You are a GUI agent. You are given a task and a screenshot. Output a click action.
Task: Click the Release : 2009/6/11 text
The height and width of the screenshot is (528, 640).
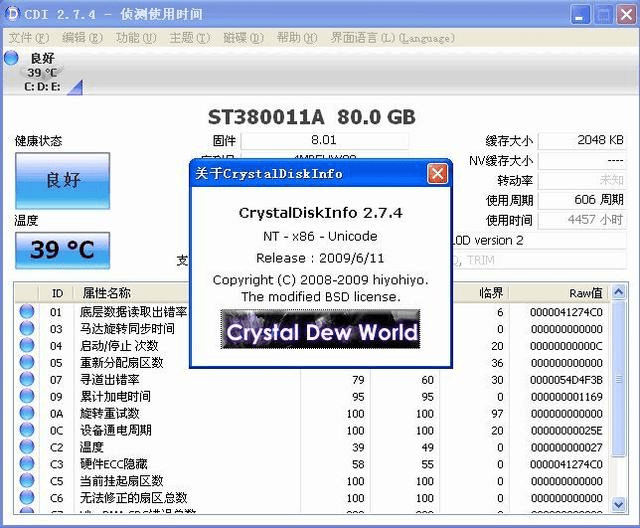pyautogui.click(x=320, y=258)
